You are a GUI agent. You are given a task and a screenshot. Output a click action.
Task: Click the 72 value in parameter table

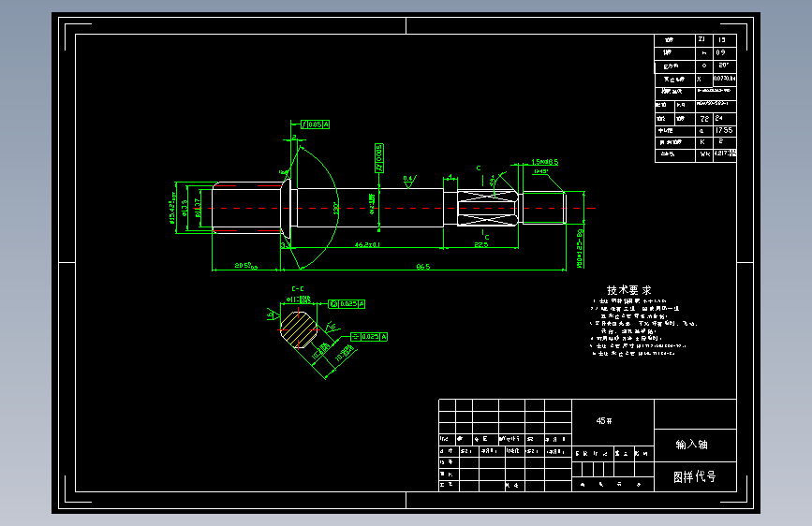point(704,119)
